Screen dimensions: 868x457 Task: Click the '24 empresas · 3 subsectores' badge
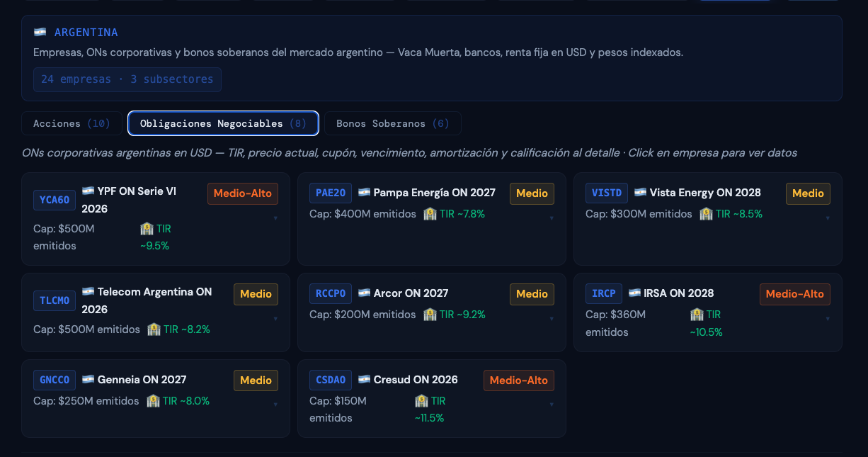coord(127,79)
